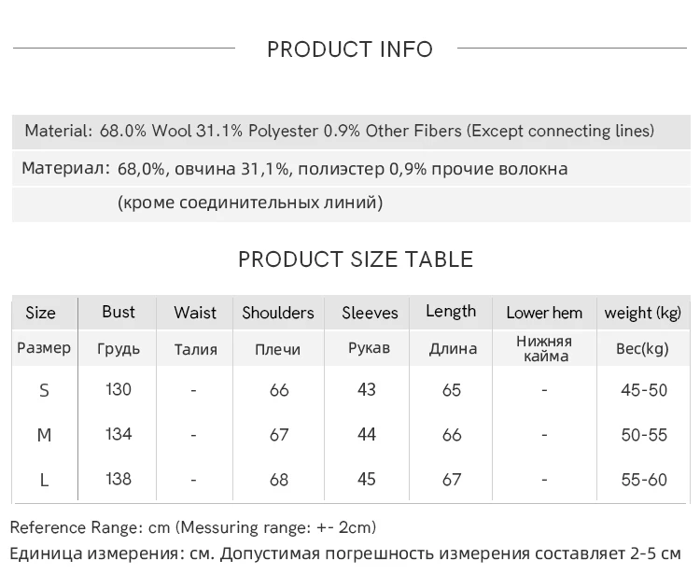Select the shoulders value 68
The image size is (700, 588).
(x=279, y=480)
